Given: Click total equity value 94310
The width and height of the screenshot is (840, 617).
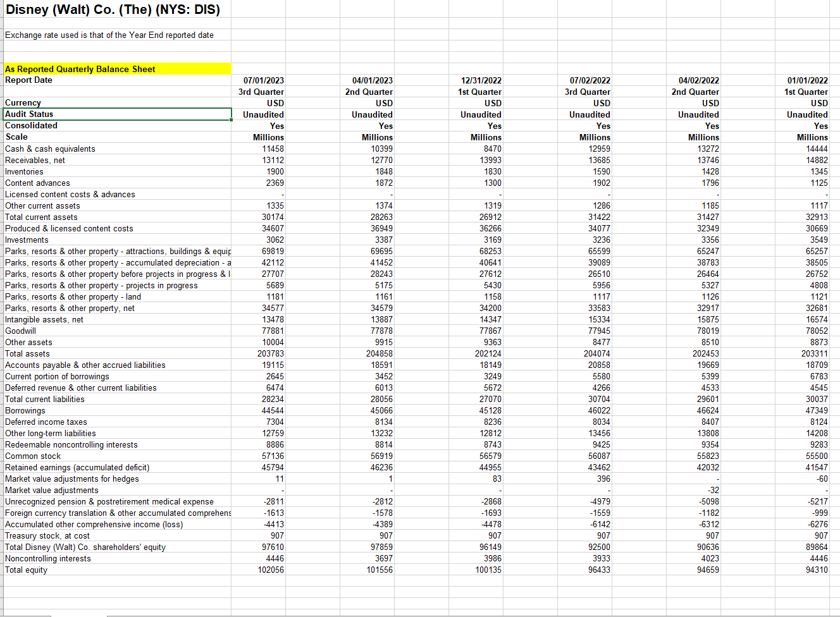Looking at the screenshot, I should tap(817, 570).
